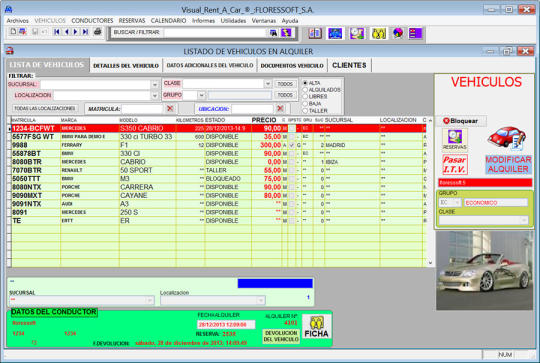540x363 pixels.
Task: Expand the LOCALIZACION filter dropdown
Action: 155,95
